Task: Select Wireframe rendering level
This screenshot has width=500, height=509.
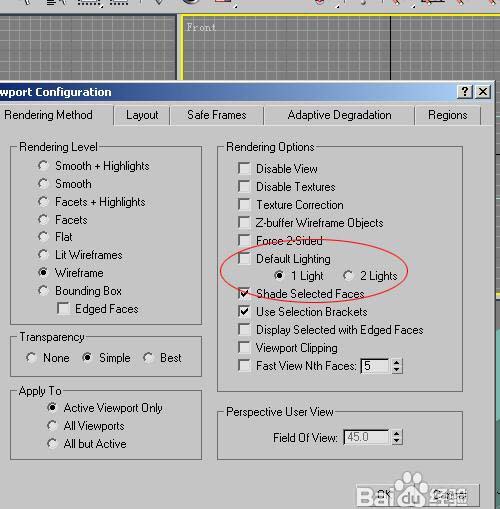Action: (43, 273)
